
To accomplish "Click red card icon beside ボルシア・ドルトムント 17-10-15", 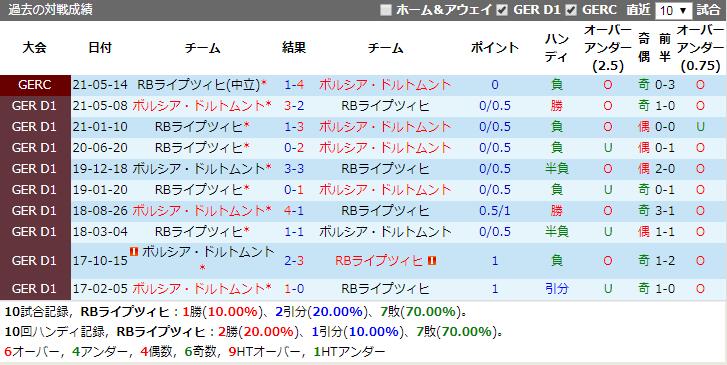I will point(135,252).
